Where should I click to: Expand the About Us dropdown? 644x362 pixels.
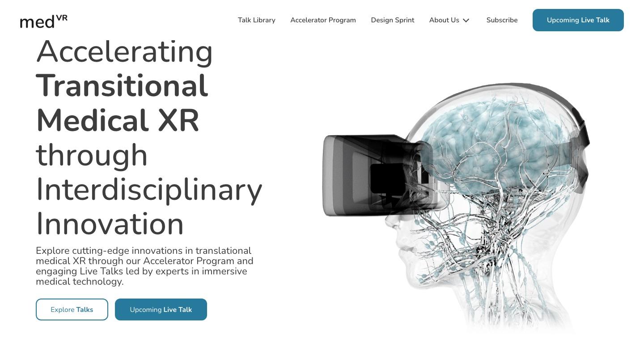pos(449,20)
